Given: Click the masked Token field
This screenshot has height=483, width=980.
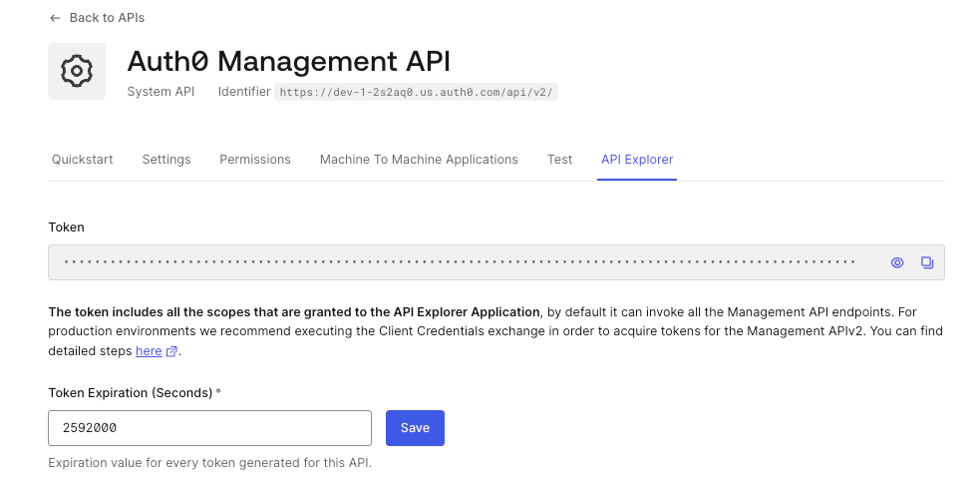Looking at the screenshot, I should pos(496,262).
